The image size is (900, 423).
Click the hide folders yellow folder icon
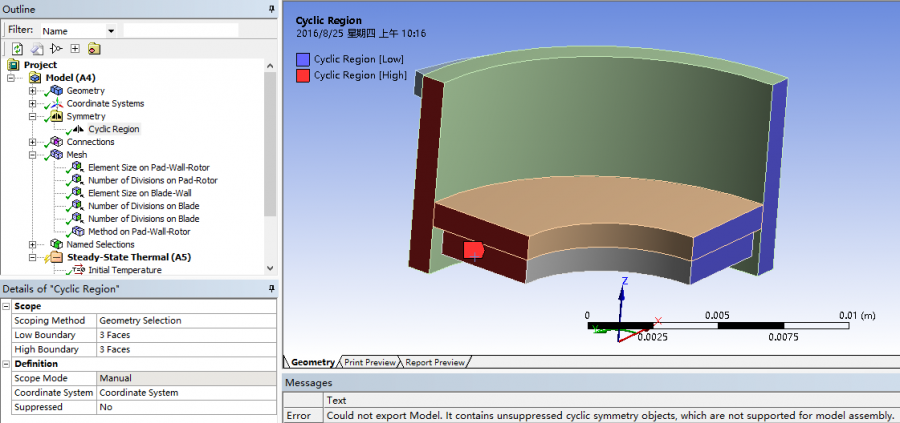click(x=94, y=49)
